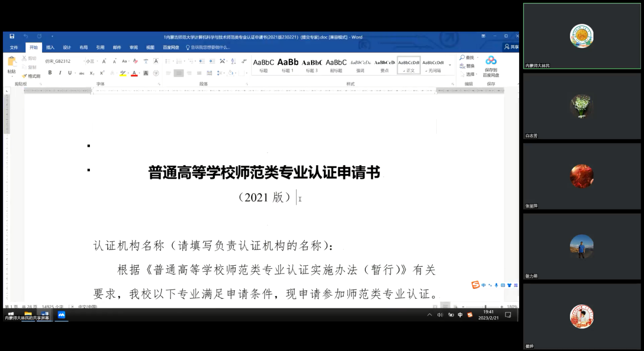Screen dimensions: 644x351
Task: Toggle center paragraph alignment
Action: pyautogui.click(x=178, y=73)
